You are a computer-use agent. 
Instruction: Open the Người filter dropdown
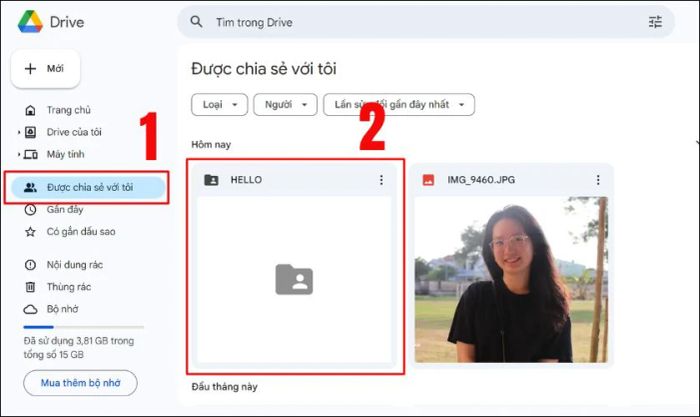(x=285, y=104)
